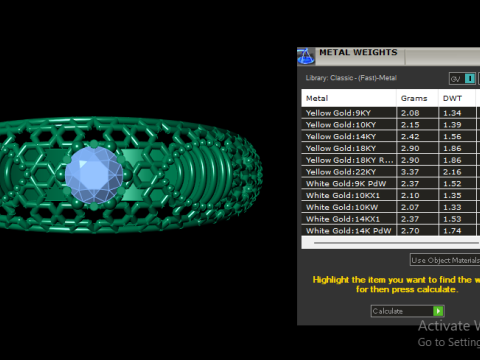The image size is (480, 360).
Task: Select the Yellow Gold:18KY row
Action: pyautogui.click(x=391, y=148)
